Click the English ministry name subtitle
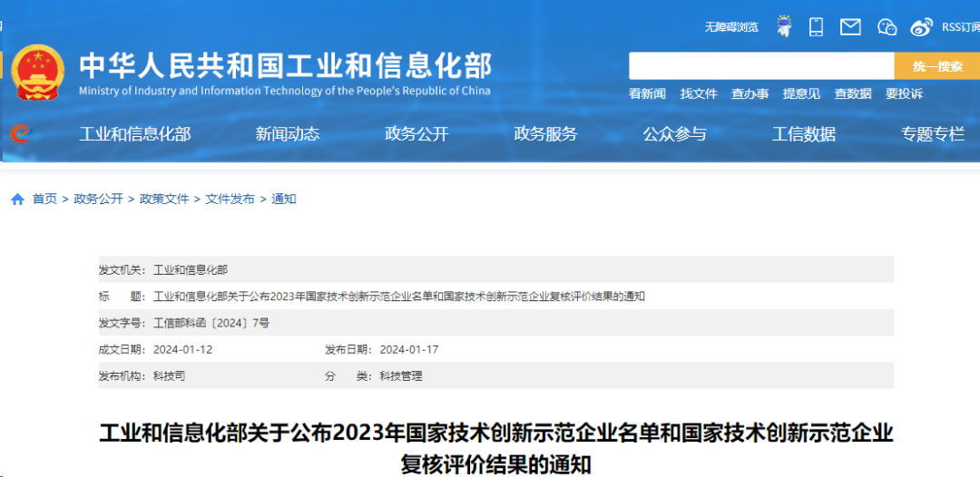Image resolution: width=980 pixels, height=477 pixels. coord(284,91)
